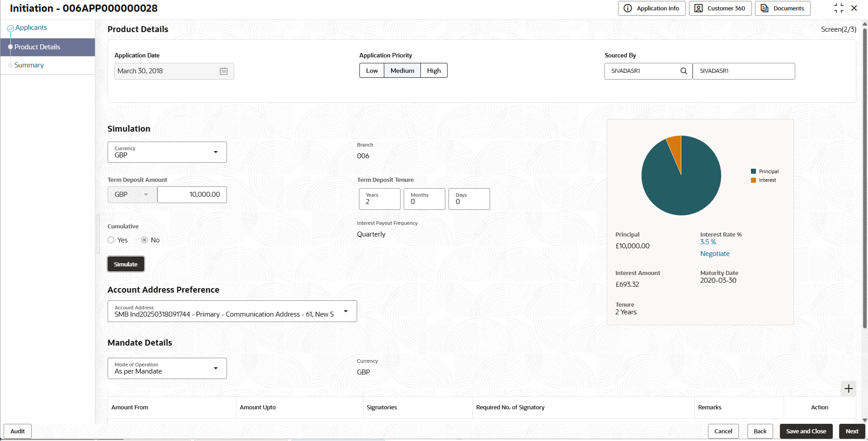Click the Next button
The width and height of the screenshot is (868, 441).
852,431
